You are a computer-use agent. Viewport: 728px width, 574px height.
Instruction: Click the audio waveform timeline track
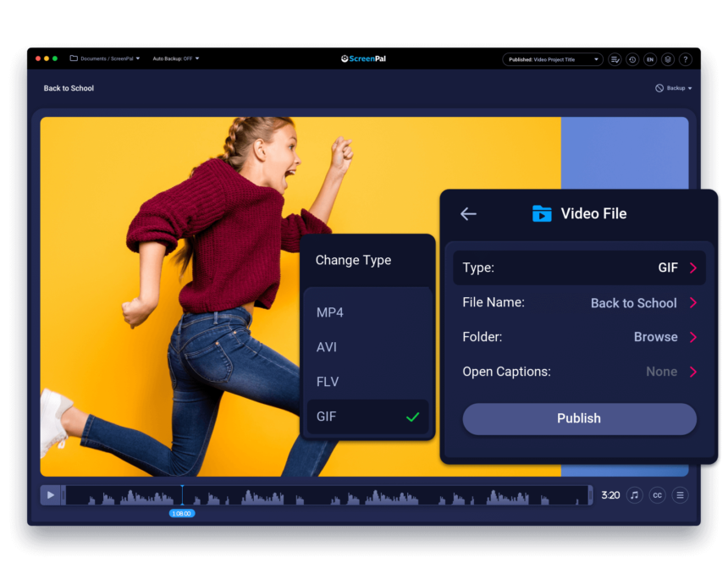327,495
